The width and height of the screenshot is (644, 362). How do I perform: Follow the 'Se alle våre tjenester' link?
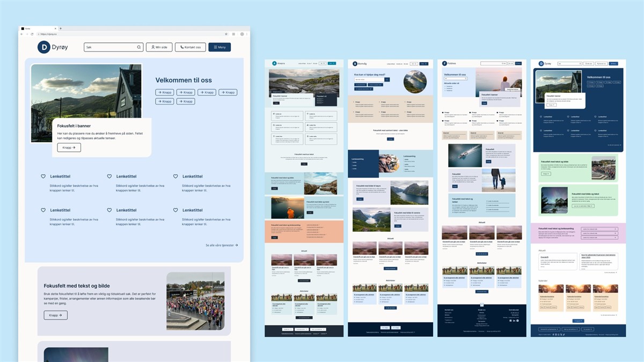tap(221, 245)
